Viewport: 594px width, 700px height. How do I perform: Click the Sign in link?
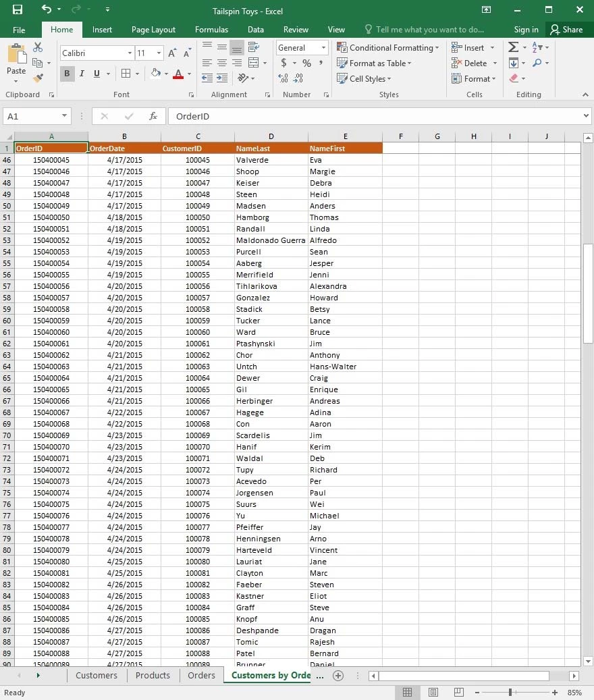526,30
